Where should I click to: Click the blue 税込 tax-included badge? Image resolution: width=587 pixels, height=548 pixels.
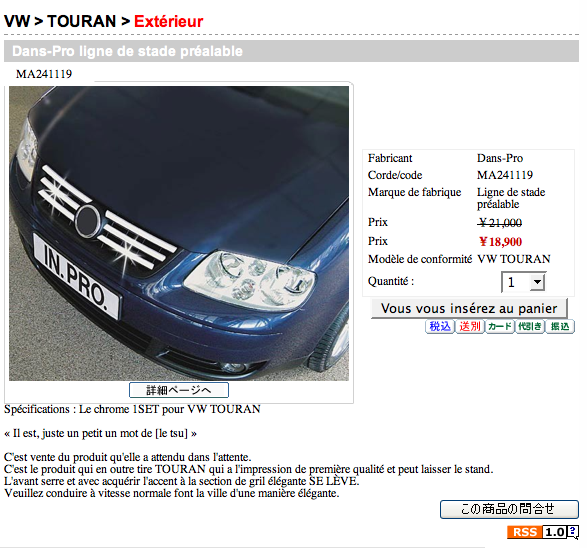click(x=440, y=326)
